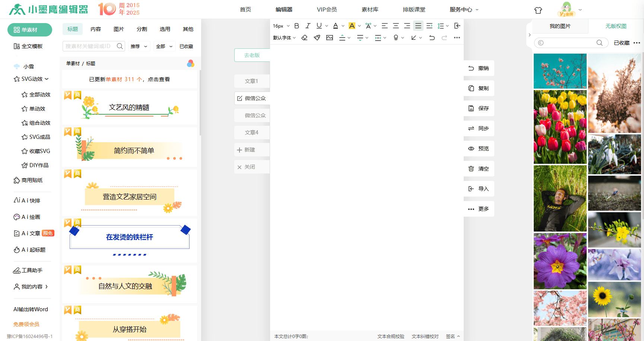Select the format painter brush

pyautogui.click(x=317, y=38)
